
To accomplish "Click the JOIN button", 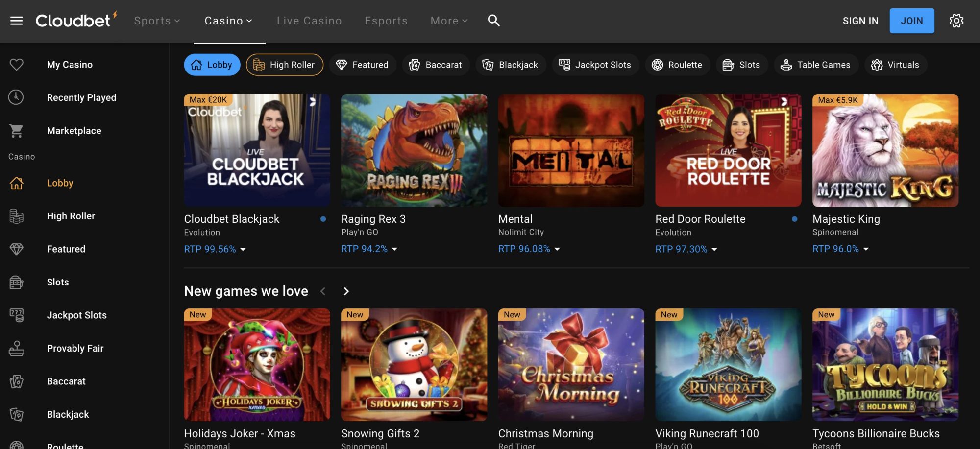I will click(911, 21).
